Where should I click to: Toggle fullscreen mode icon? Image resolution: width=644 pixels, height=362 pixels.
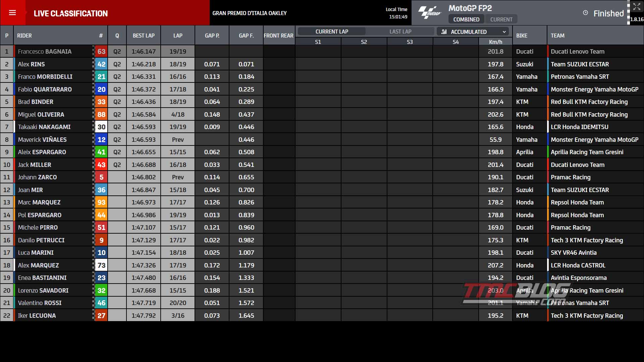click(x=637, y=6)
